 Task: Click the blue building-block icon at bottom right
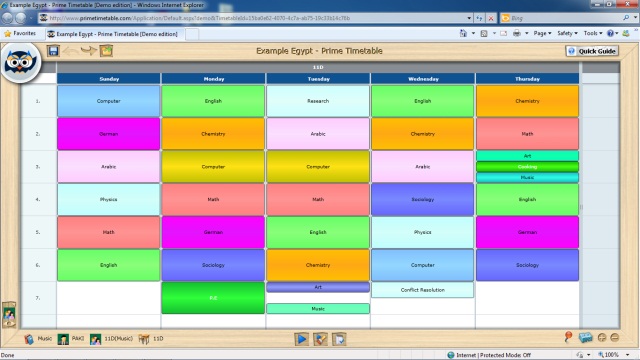pos(585,338)
